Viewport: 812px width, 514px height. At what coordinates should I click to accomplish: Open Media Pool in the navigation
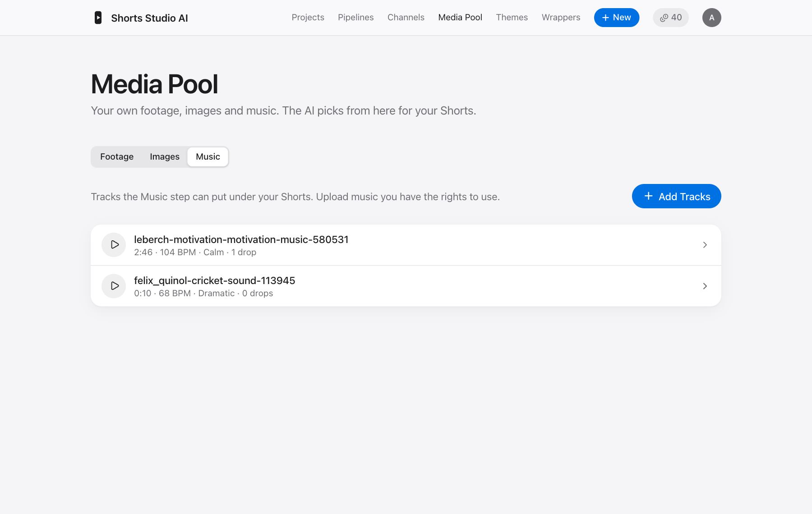pos(460,18)
